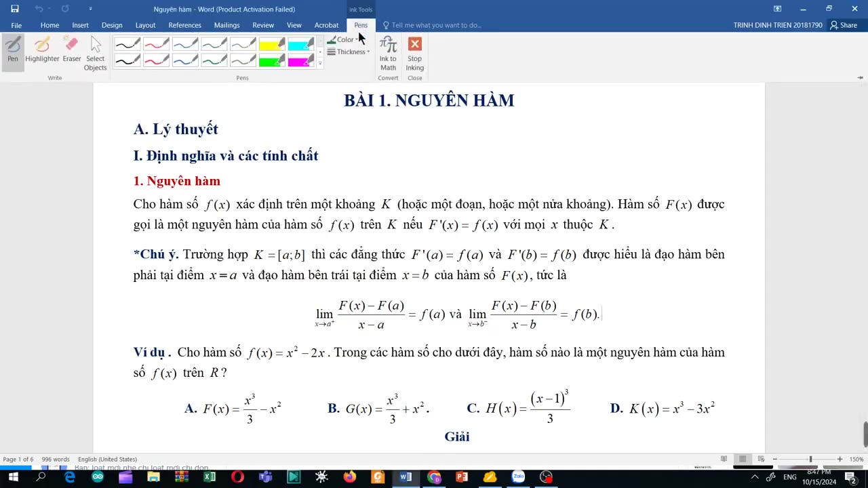Select the top-row green pen
This screenshot has width=868, height=488.
pyautogui.click(x=214, y=45)
